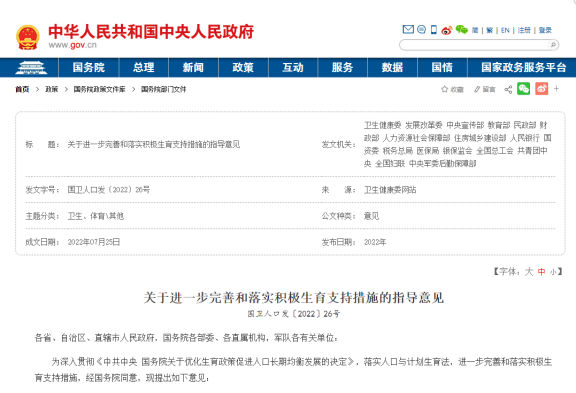Click the share icon
Viewport: 576px width, 393px height.
[508, 89]
